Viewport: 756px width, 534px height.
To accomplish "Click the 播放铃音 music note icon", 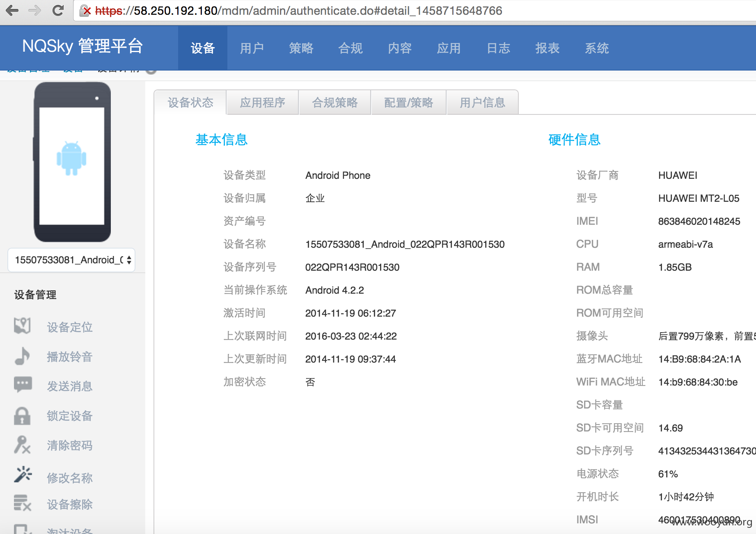I will (22, 356).
